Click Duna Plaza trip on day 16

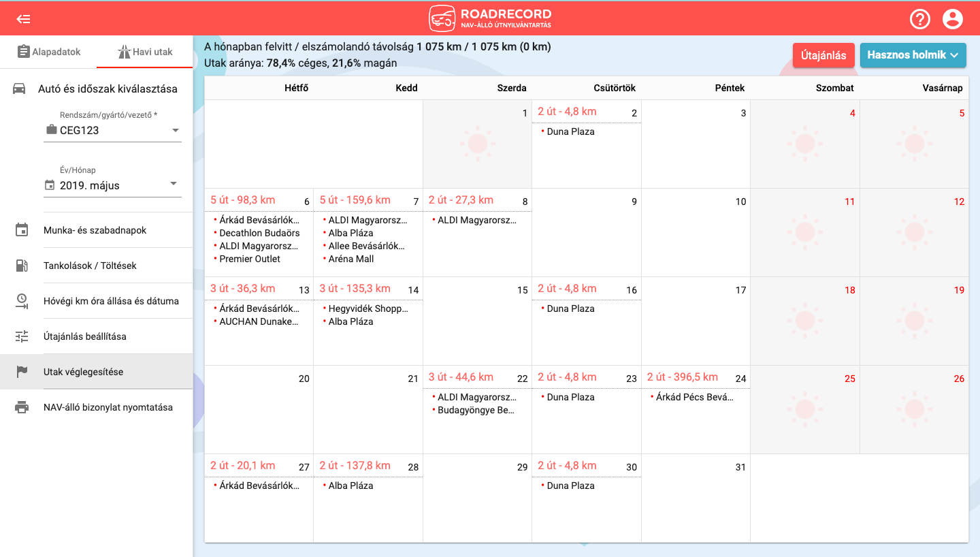coord(570,308)
